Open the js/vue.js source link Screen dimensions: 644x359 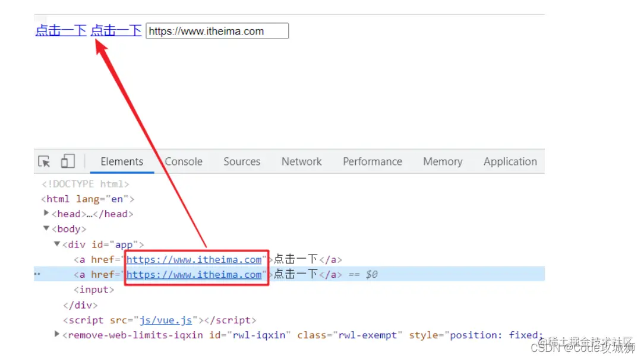coord(166,320)
